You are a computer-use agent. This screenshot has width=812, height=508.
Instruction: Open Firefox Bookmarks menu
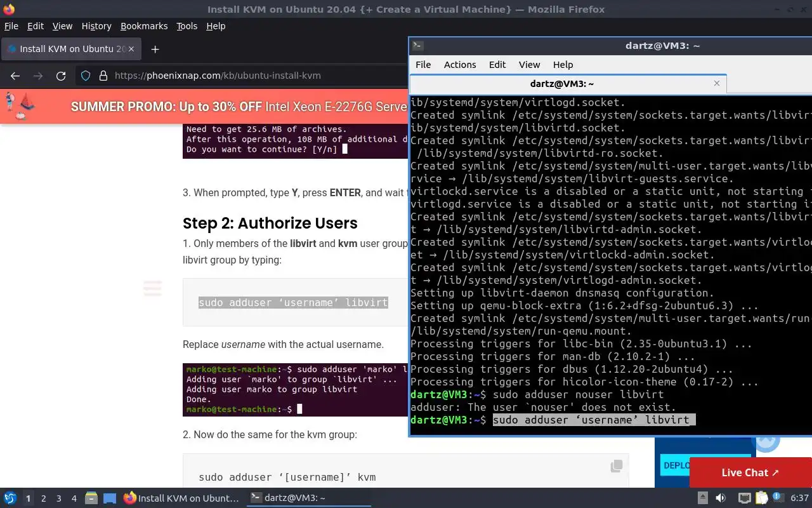pyautogui.click(x=144, y=26)
